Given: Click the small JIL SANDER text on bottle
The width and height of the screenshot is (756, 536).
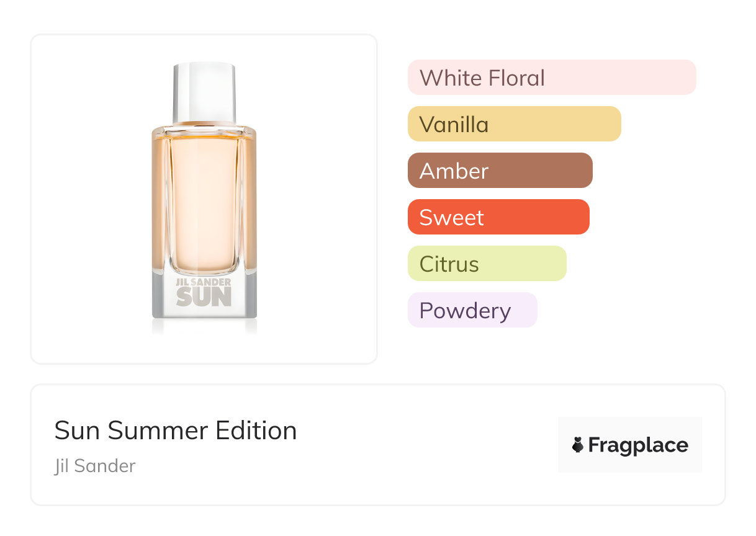Looking at the screenshot, I should pos(204,282).
